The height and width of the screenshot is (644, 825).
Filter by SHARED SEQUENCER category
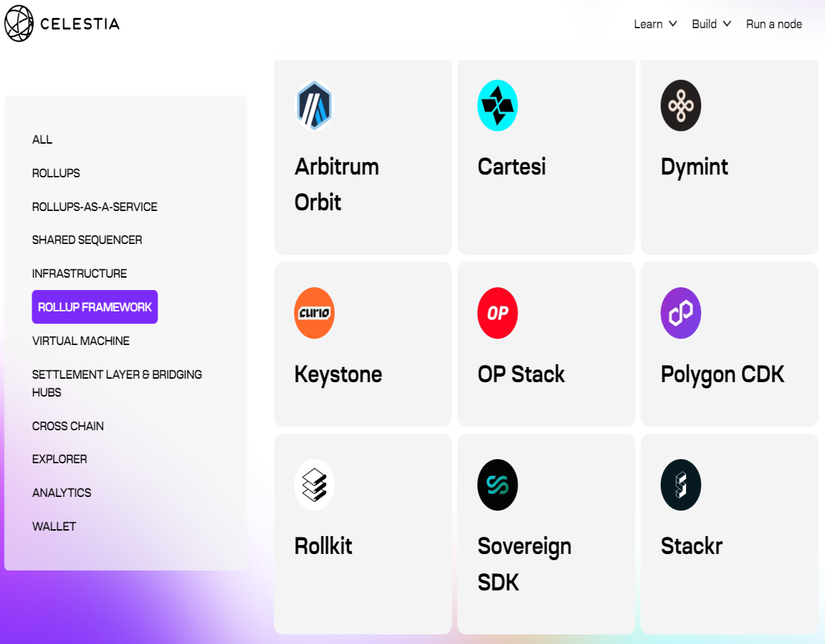point(87,240)
